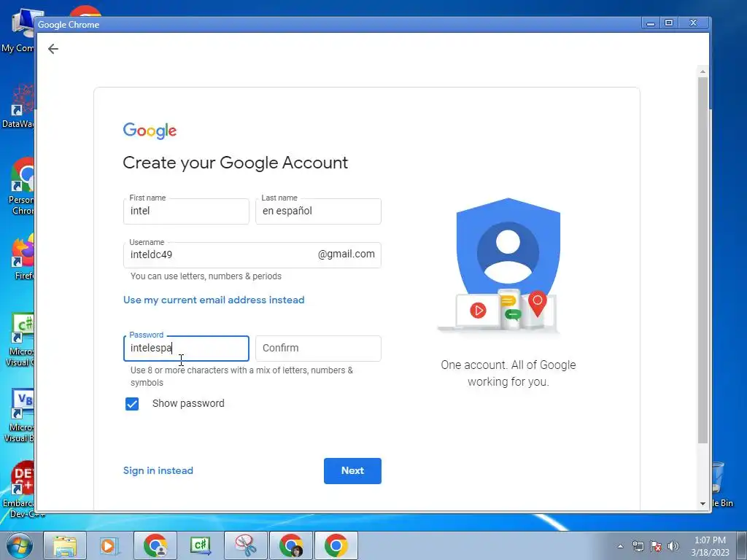Click the account shield illustration
Image resolution: width=747 pixels, height=560 pixels.
508,264
